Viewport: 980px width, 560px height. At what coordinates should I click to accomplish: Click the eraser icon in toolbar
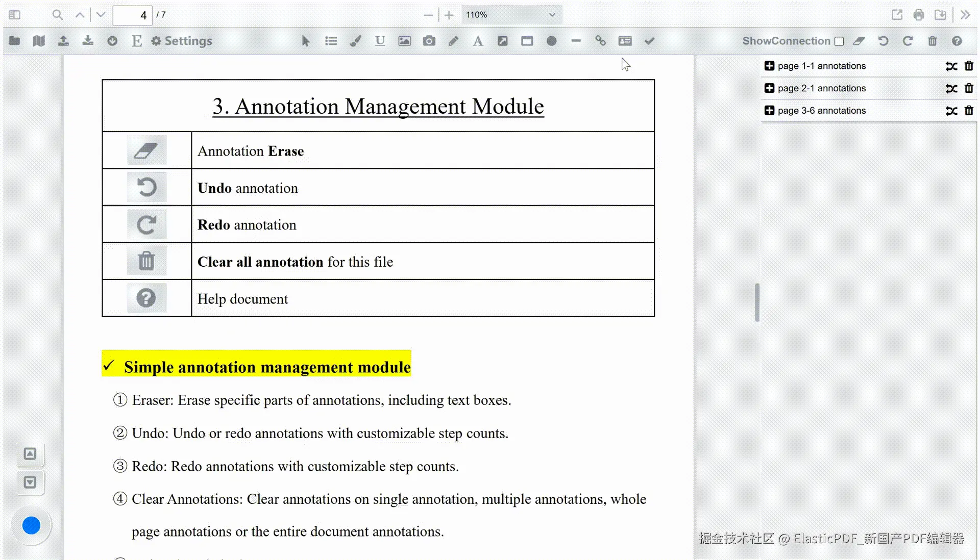859,41
